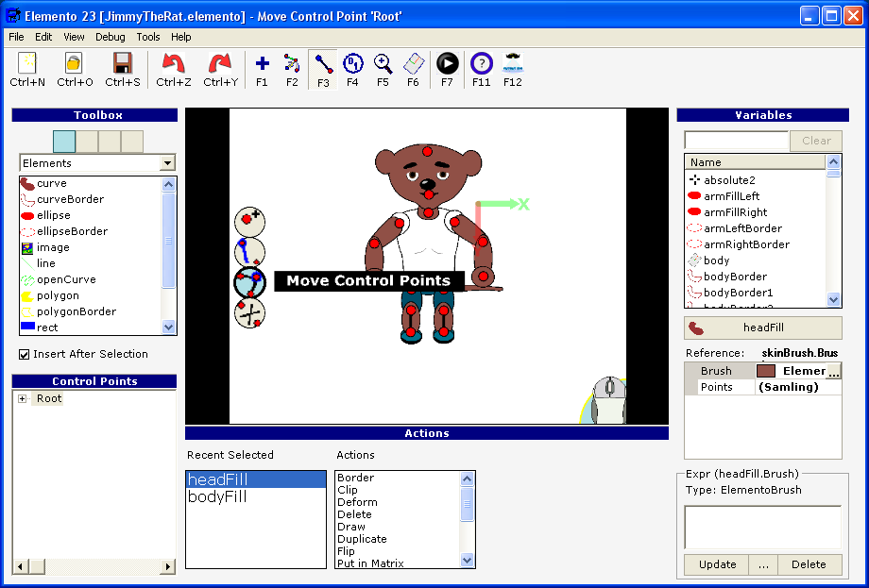869x588 pixels.
Task: Select the F6 eraser tool
Action: point(414,64)
